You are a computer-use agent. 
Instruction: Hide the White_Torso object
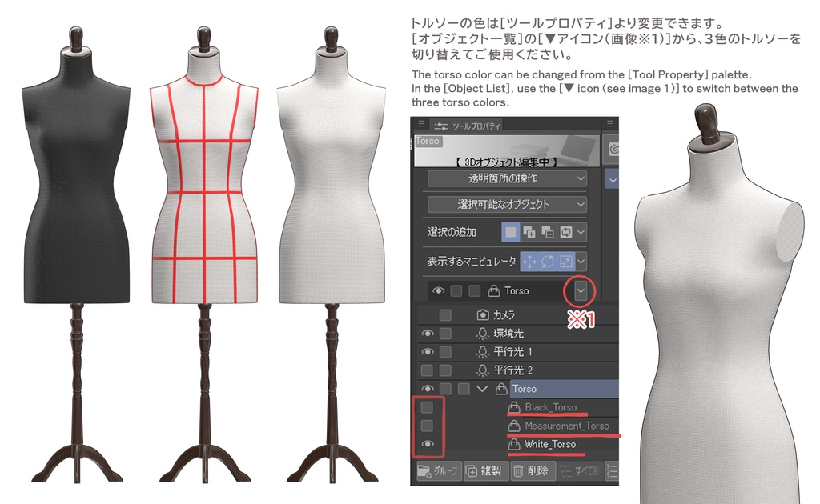click(x=428, y=444)
